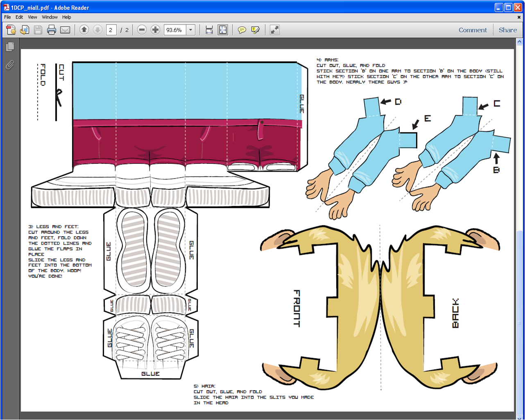The width and height of the screenshot is (525, 420).
Task: Click the FRONT label on hair piece
Action: point(297,308)
